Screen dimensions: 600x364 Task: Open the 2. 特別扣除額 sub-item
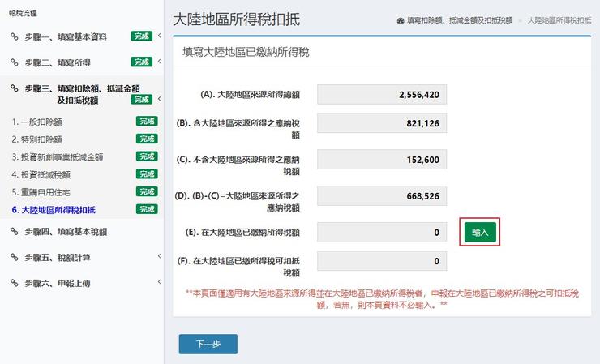[x=36, y=139]
